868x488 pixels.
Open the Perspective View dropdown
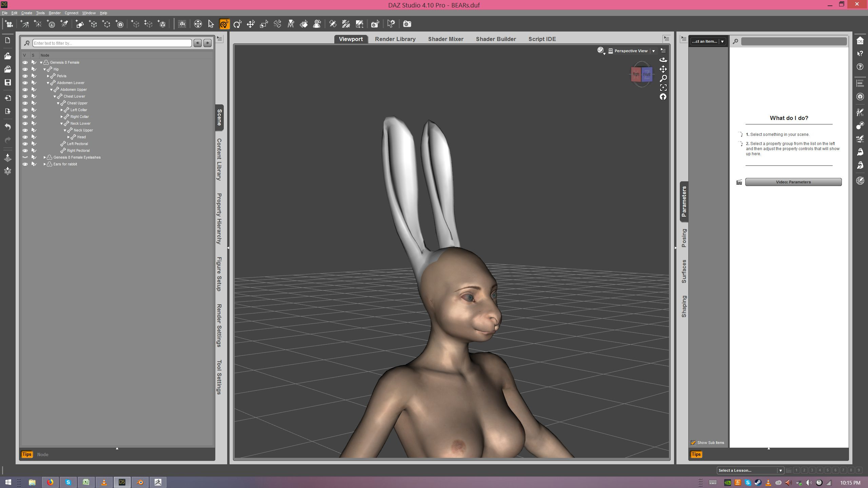click(x=653, y=51)
